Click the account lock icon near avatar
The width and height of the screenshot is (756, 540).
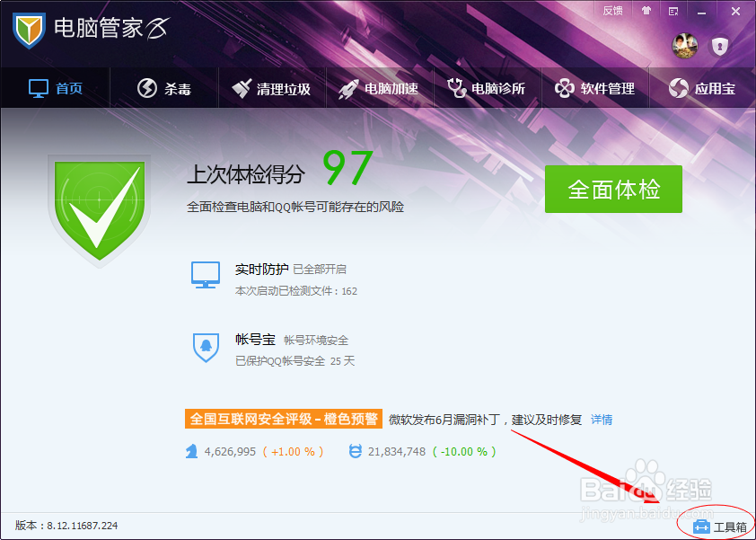[x=720, y=47]
